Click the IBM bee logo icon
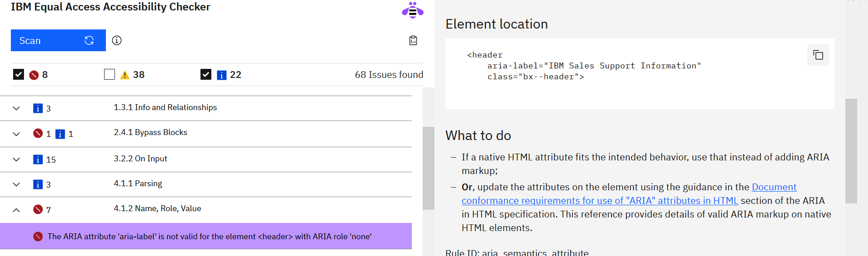This screenshot has width=868, height=256. [412, 10]
